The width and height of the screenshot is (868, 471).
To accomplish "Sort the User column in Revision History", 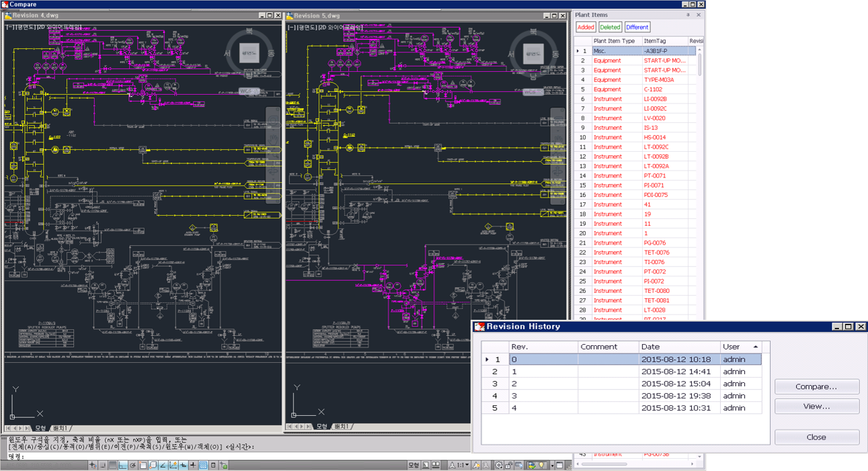I will click(x=738, y=347).
